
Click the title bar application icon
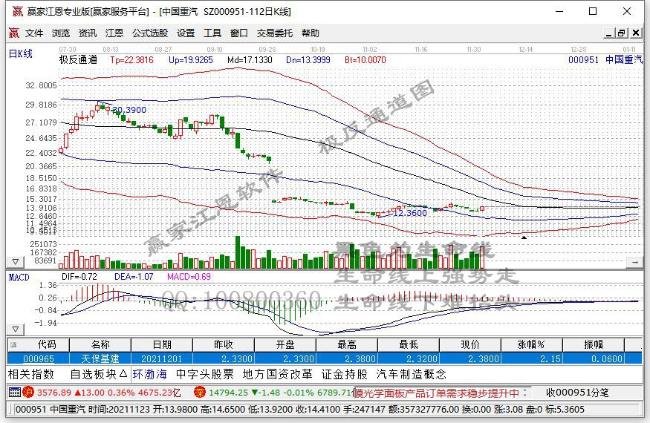[17, 12]
